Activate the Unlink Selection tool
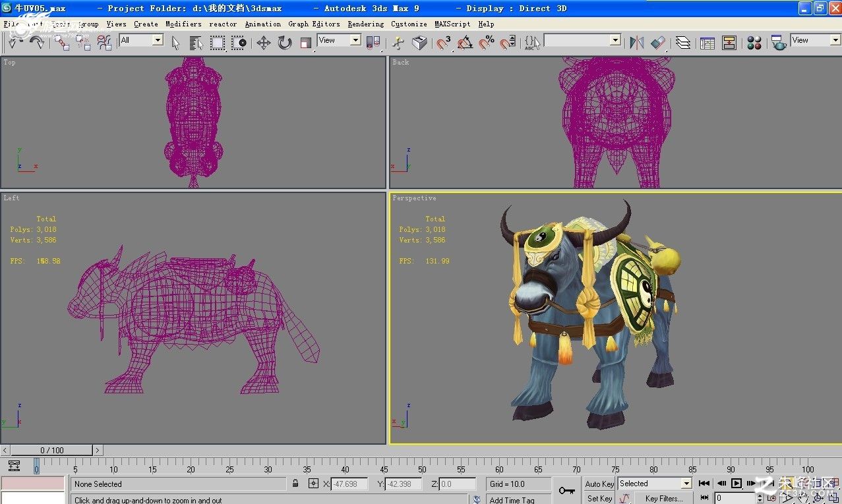The width and height of the screenshot is (842, 504). tap(83, 43)
